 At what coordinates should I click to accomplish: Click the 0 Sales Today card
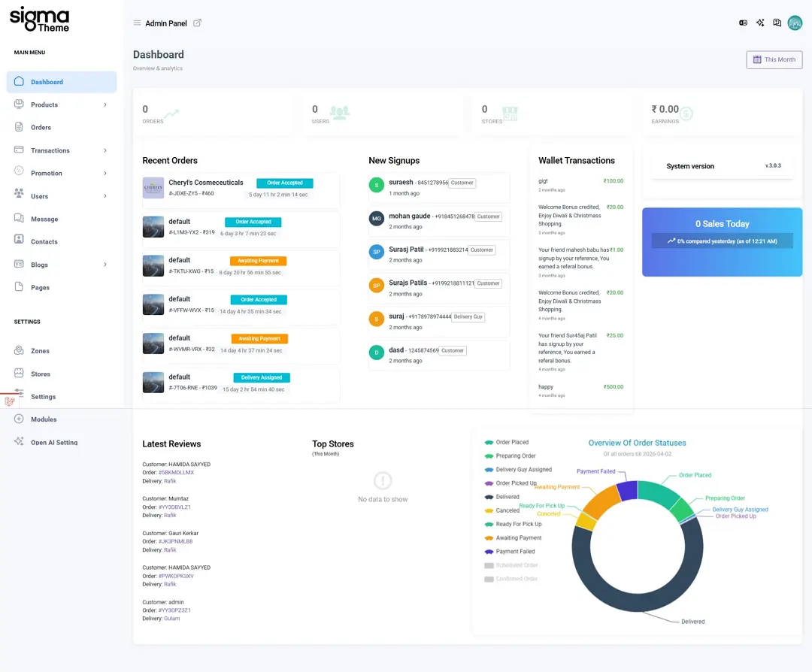[x=722, y=242]
